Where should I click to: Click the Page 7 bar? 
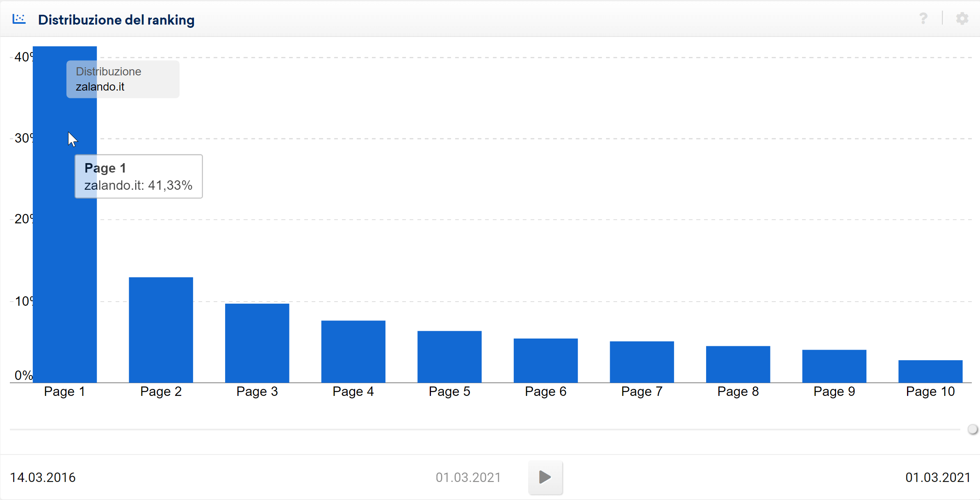click(642, 361)
